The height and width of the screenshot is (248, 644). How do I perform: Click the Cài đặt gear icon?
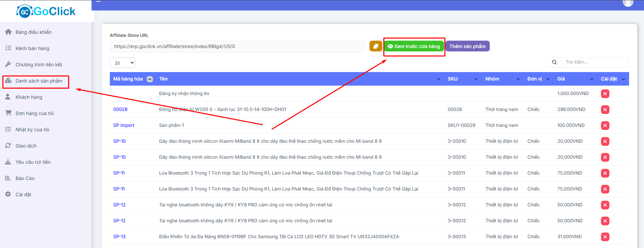pyautogui.click(x=8, y=195)
